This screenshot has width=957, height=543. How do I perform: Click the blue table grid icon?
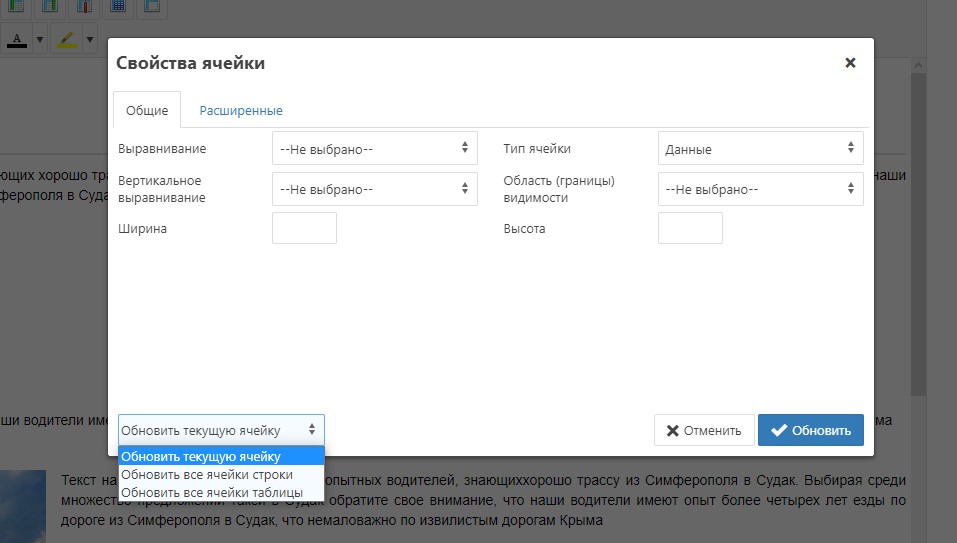tap(118, 5)
